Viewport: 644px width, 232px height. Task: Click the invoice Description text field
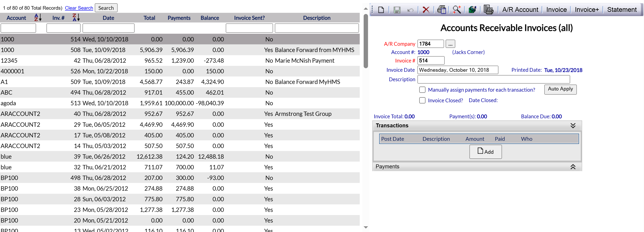coord(493,79)
